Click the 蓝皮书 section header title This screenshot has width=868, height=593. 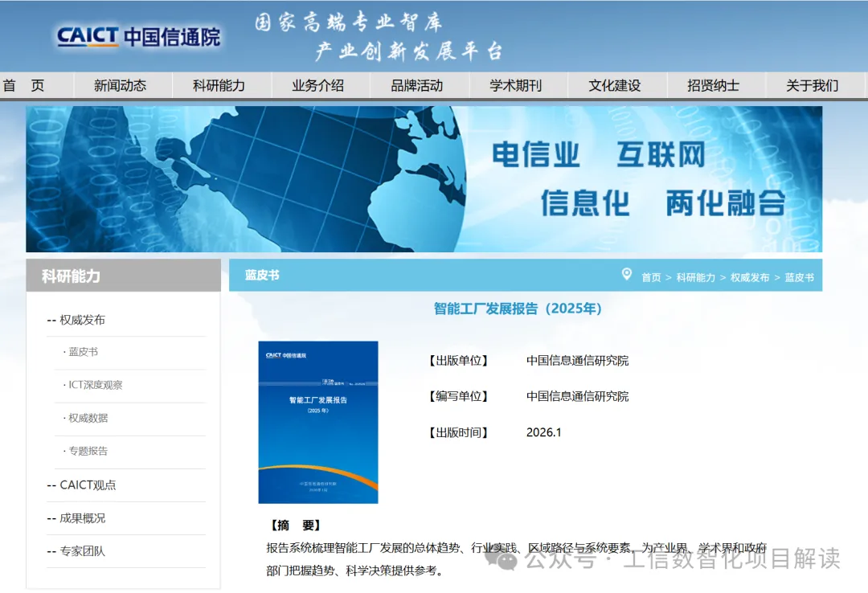[262, 275]
